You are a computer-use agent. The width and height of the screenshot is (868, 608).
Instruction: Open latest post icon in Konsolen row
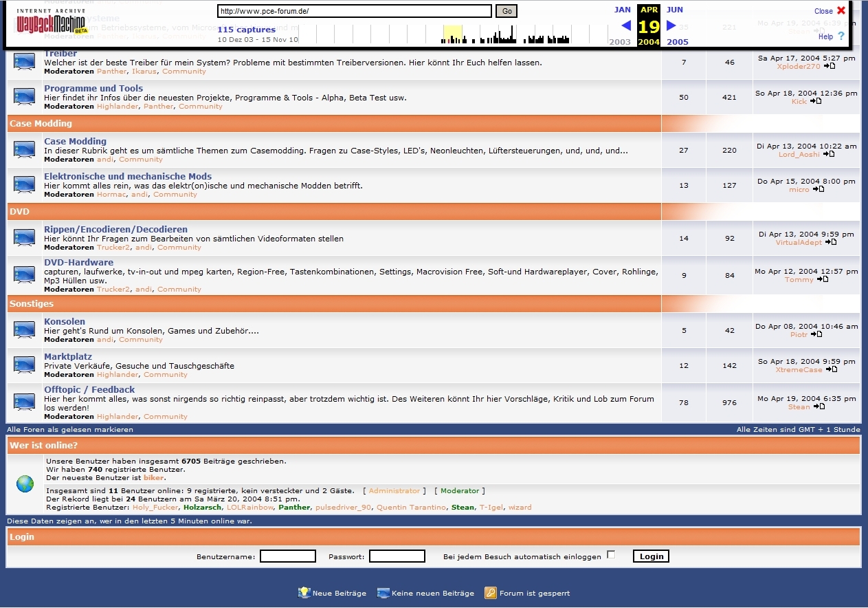pos(816,334)
